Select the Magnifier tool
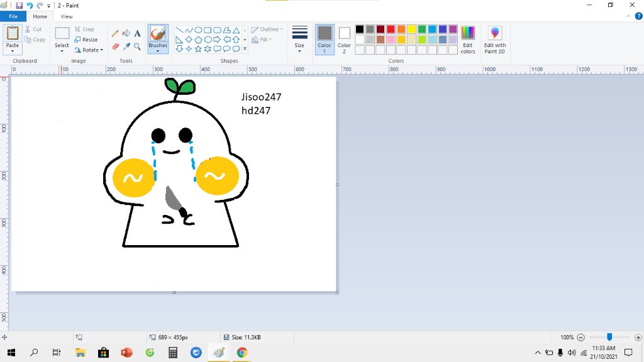The width and height of the screenshot is (644, 362). point(137,47)
